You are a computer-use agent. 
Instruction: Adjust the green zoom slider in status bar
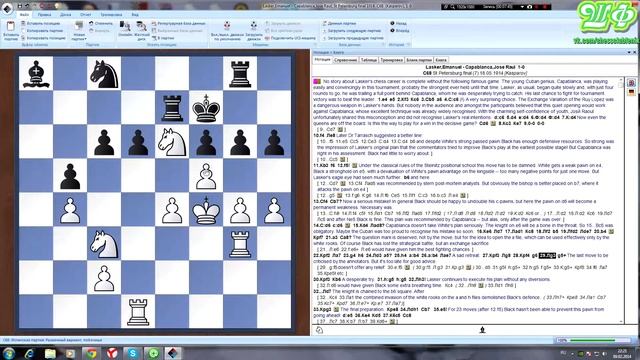(x=593, y=340)
